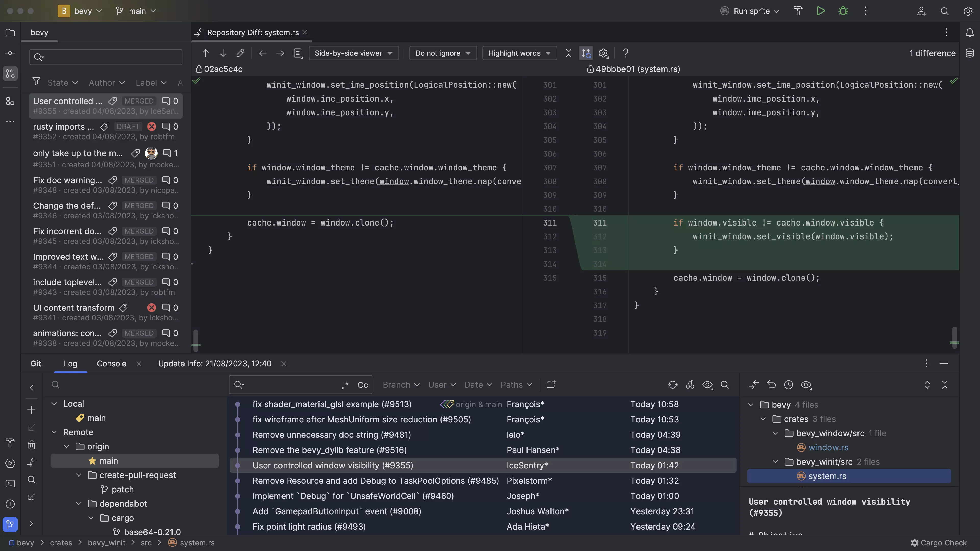Select the Git tab in bottom panel

(x=36, y=363)
